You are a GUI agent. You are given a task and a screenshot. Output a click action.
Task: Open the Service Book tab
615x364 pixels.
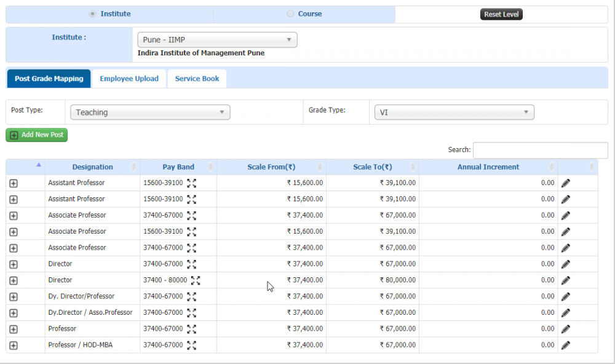197,79
